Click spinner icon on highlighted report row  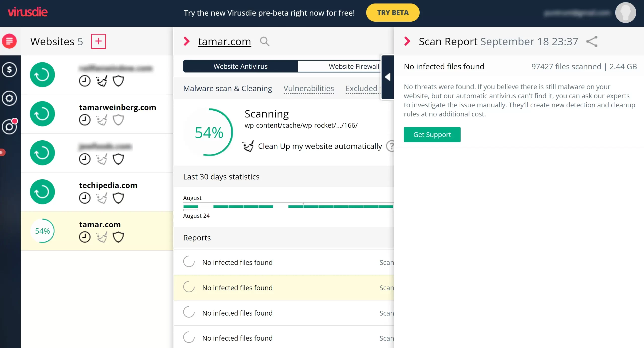coord(189,287)
